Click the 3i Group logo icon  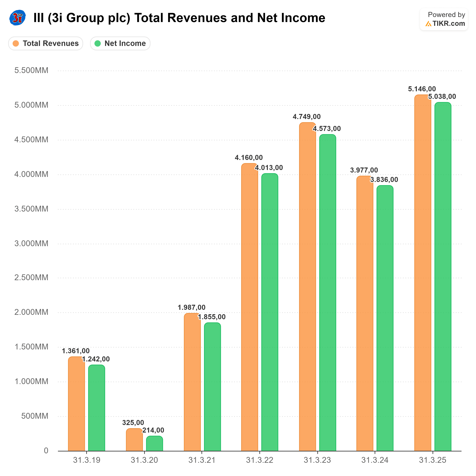click(x=17, y=17)
